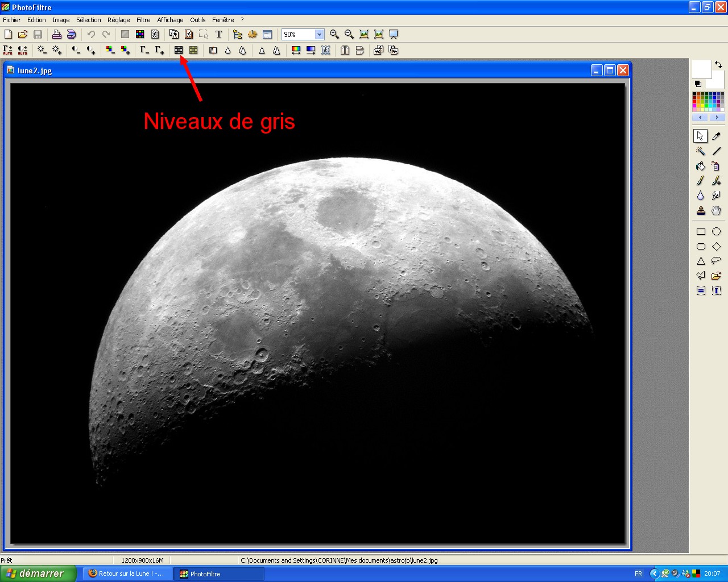Open the Réglage menu
Screen dimensions: 728x582
(x=118, y=20)
